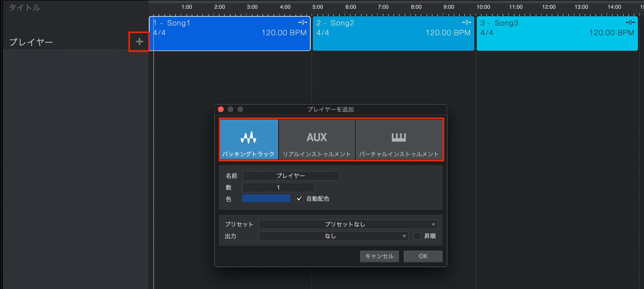Click the 数 count field

[278, 187]
